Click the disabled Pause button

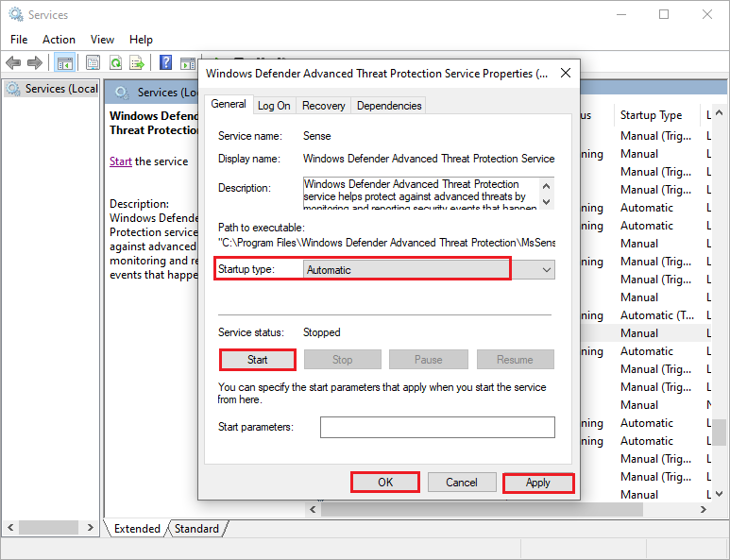pos(429,360)
